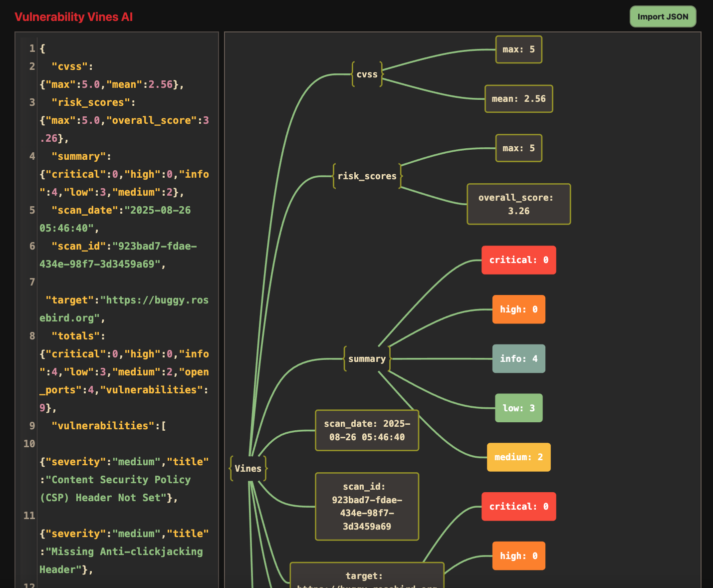Select the overall_score: 3.26 node
Viewport: 713px width, 588px height.
[x=518, y=204]
